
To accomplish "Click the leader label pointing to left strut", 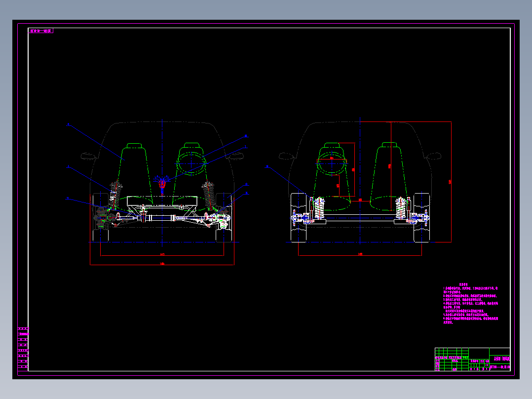I will (68, 167).
